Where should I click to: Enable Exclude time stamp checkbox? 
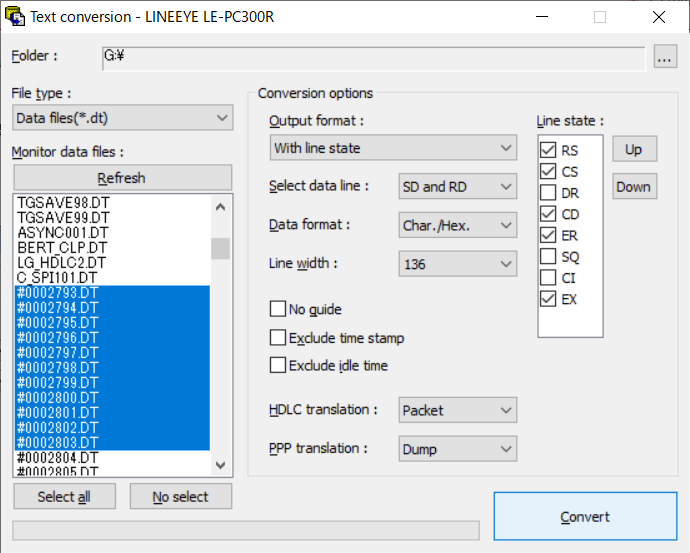pyautogui.click(x=278, y=338)
